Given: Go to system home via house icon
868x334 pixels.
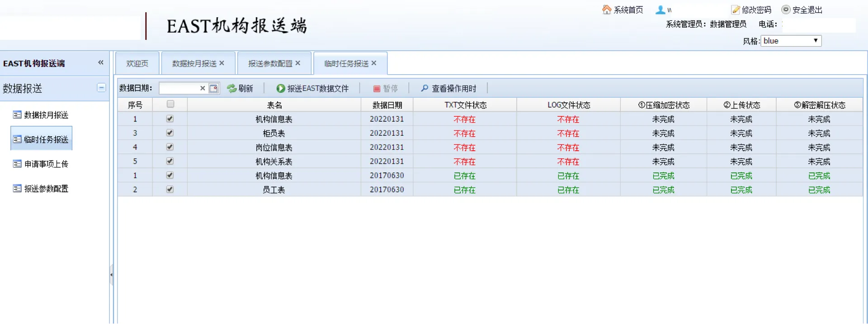Looking at the screenshot, I should click(607, 10).
